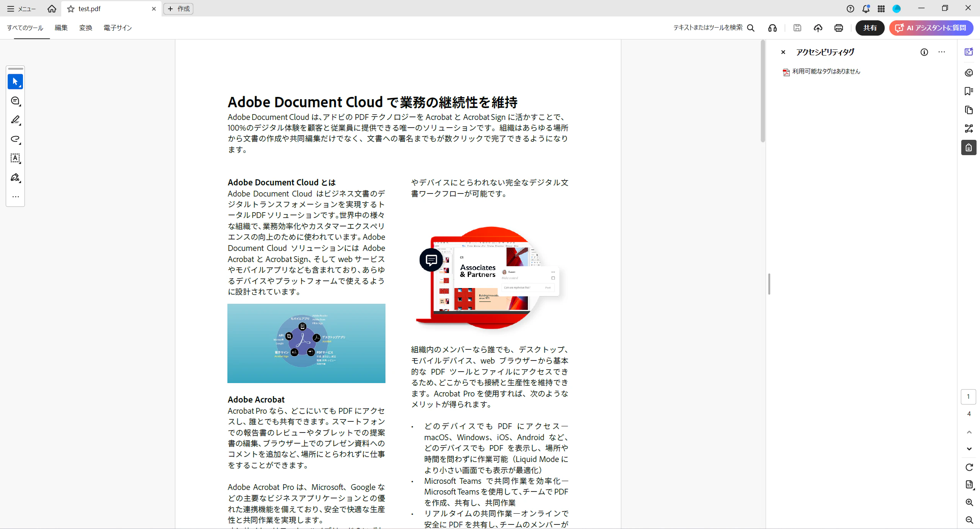Select 利用可能なタグはありません tree item

(x=822, y=72)
